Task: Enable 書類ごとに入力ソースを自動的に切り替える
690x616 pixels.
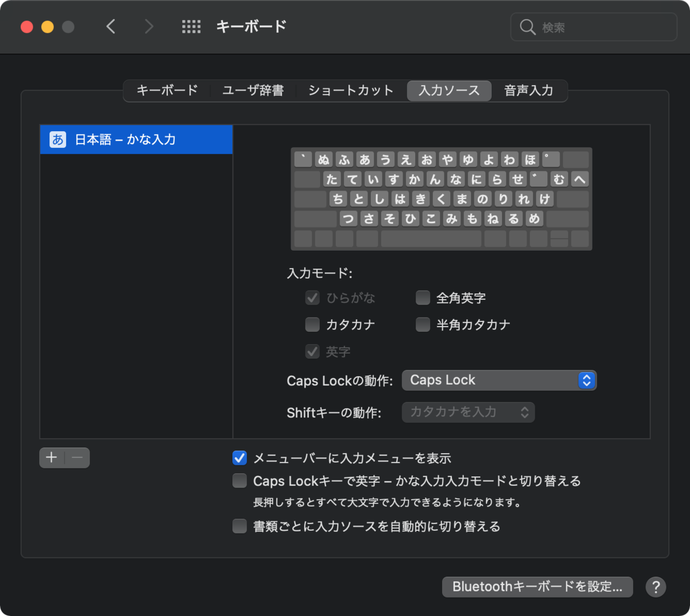Action: tap(240, 526)
